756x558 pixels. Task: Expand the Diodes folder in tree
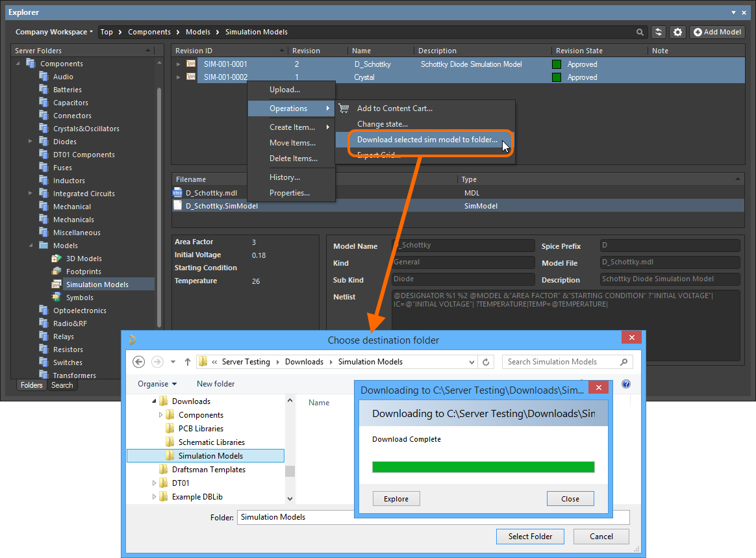30,142
